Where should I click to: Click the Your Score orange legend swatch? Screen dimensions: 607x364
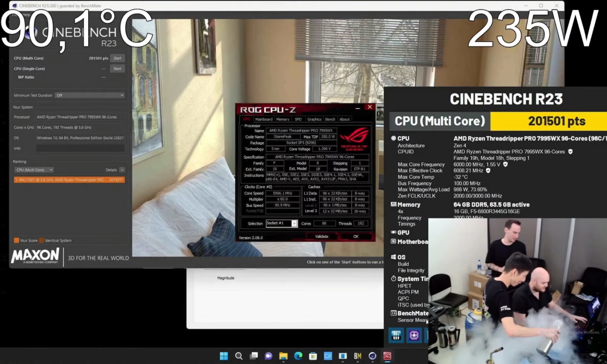17,240
